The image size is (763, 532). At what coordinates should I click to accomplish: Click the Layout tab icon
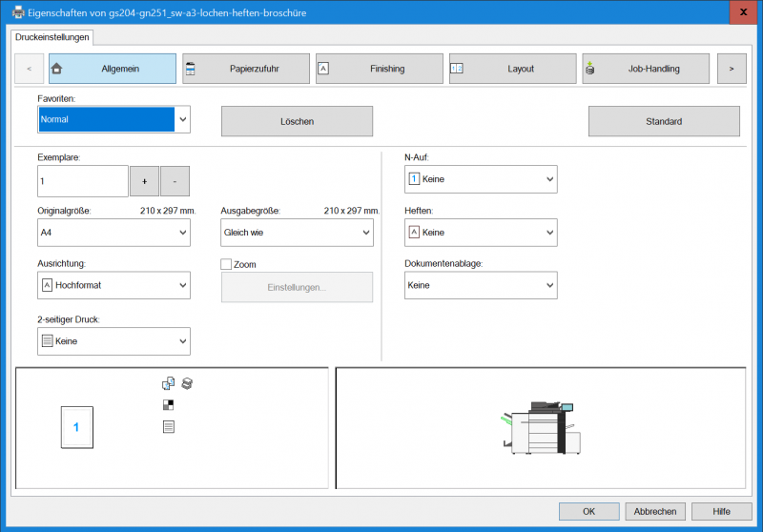tap(456, 69)
